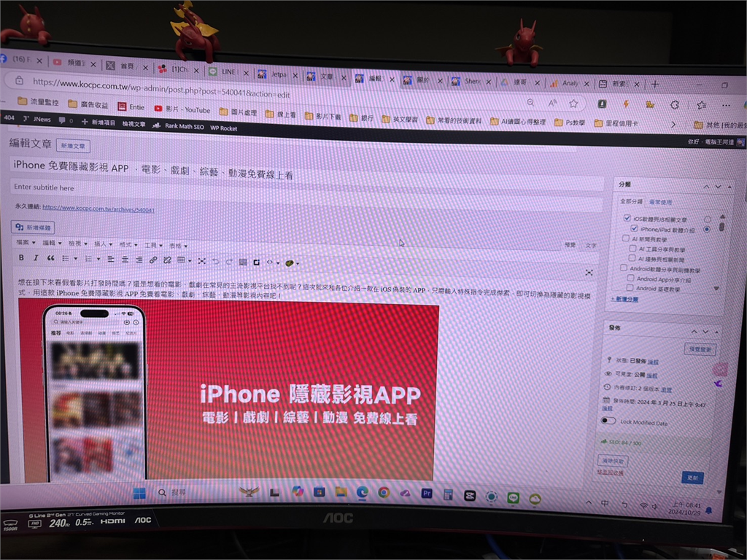747x560 pixels.
Task: Check the Android軟體分享與刷機教學 category
Action: pos(624,268)
